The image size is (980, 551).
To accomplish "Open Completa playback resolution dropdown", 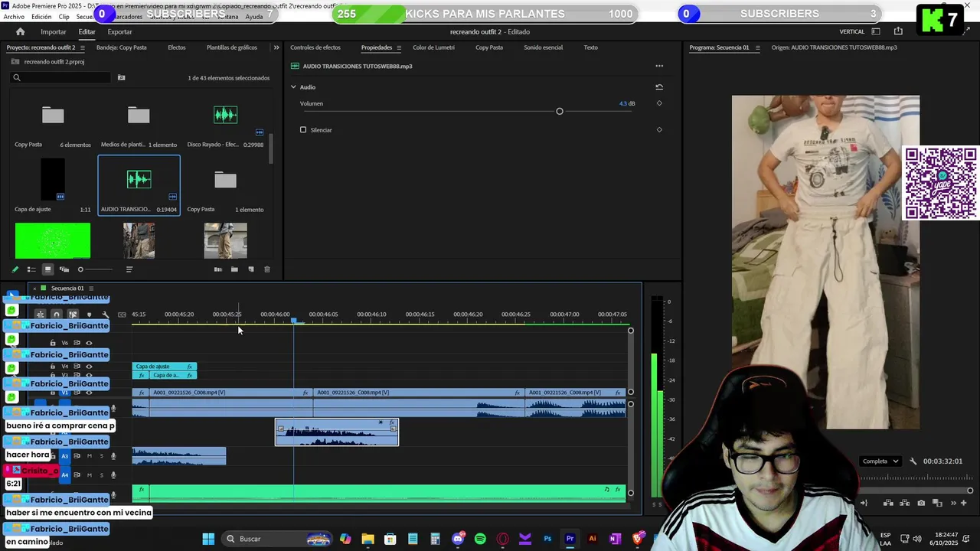I will click(x=880, y=461).
